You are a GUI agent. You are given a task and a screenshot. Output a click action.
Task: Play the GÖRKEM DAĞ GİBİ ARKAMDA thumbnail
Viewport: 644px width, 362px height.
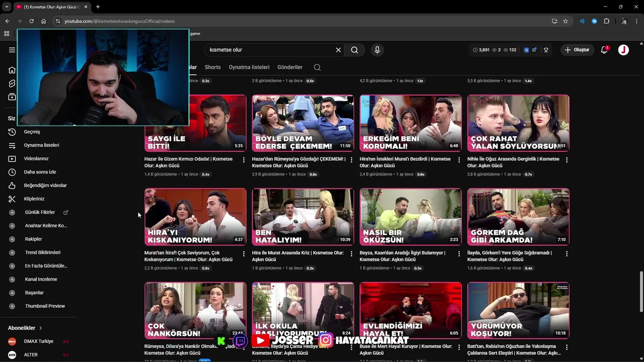click(518, 217)
